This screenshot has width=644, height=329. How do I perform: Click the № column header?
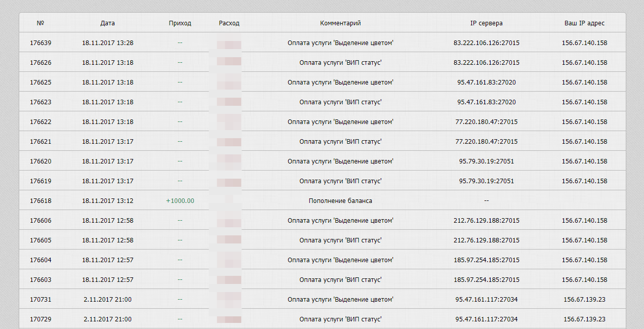[x=41, y=23]
